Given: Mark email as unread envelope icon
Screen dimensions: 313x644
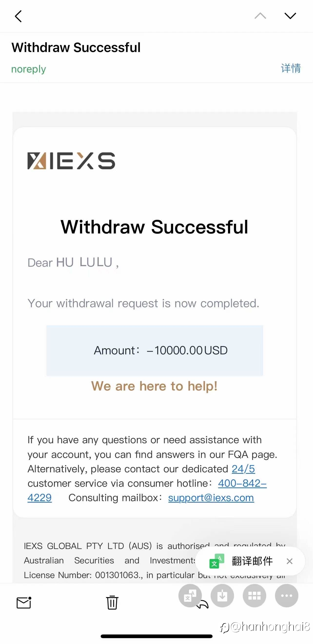Looking at the screenshot, I should 24,602.
